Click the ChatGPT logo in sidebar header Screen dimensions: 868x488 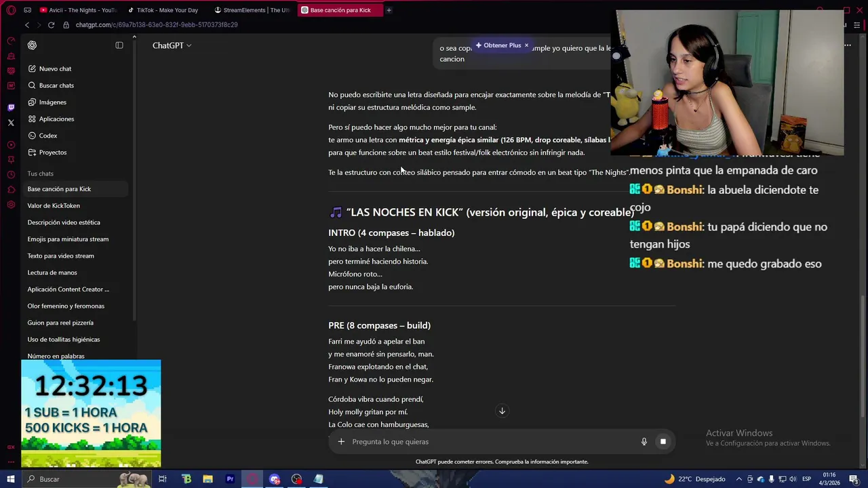pos(32,45)
